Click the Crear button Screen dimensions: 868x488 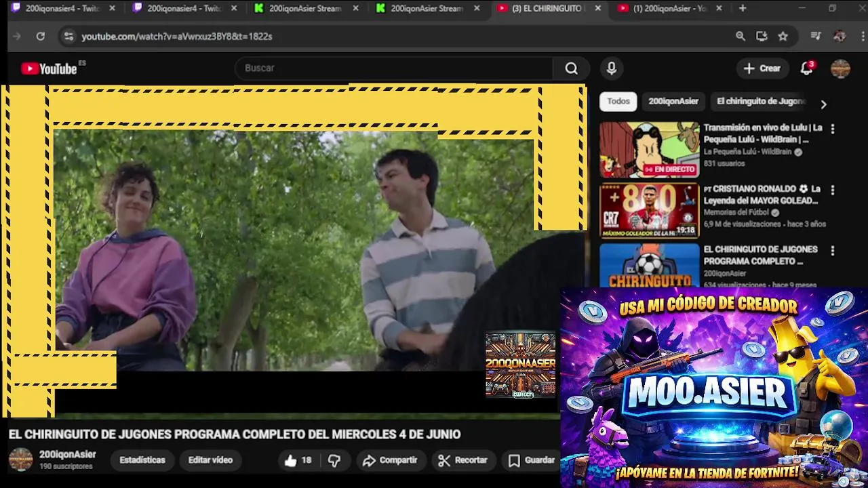click(762, 68)
